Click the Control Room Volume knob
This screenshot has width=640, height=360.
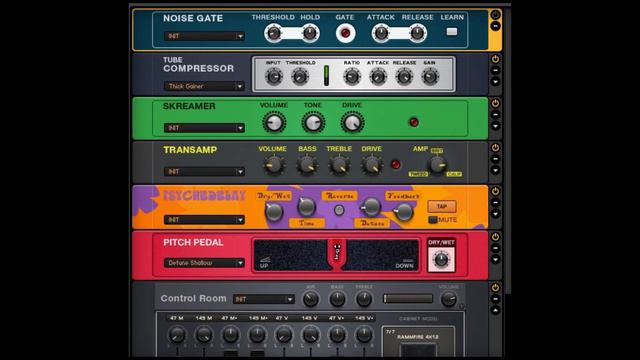[449, 299]
